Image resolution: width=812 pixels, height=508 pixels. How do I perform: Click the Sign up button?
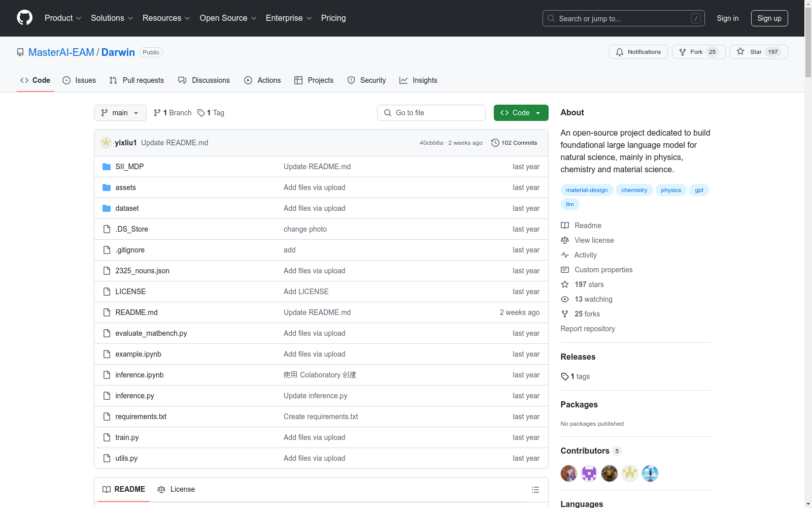(769, 18)
